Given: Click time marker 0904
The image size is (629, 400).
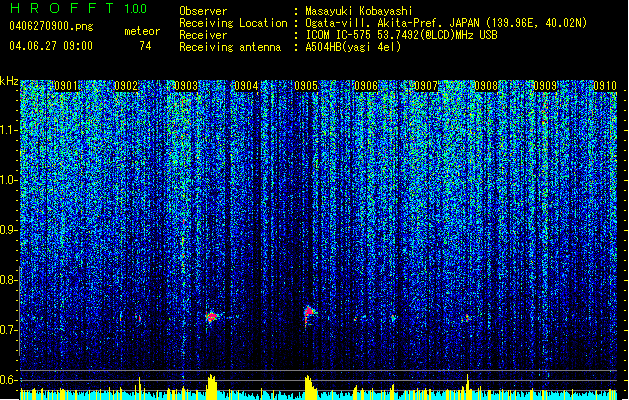Looking at the screenshot, I should point(246,86).
